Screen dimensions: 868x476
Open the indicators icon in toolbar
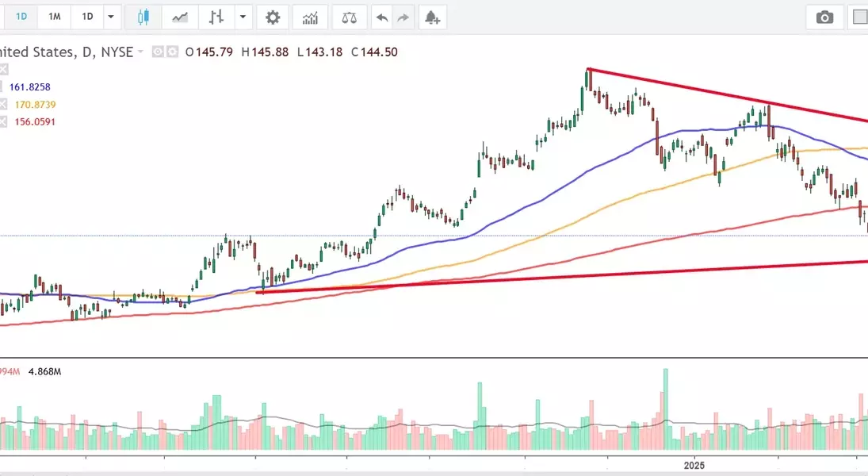(310, 17)
